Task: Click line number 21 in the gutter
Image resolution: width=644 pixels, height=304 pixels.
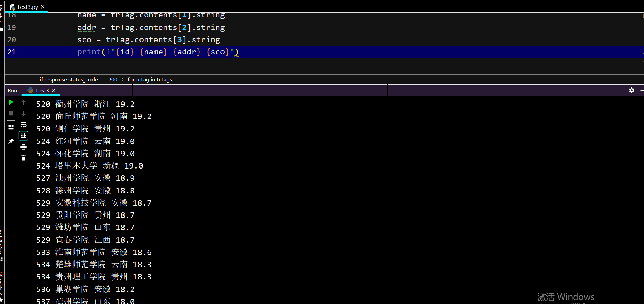Action: point(12,52)
